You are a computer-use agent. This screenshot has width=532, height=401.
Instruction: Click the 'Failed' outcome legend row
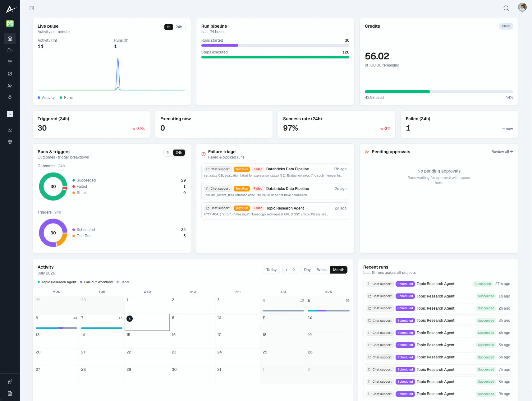[x=129, y=187]
